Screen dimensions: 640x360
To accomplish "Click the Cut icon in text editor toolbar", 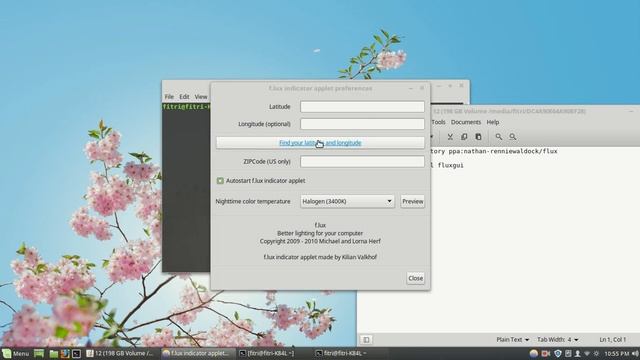I will 450,137.
